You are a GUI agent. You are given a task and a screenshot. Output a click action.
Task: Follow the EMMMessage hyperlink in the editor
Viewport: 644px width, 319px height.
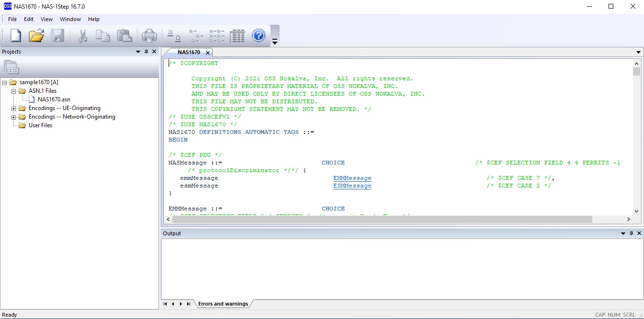(352, 178)
